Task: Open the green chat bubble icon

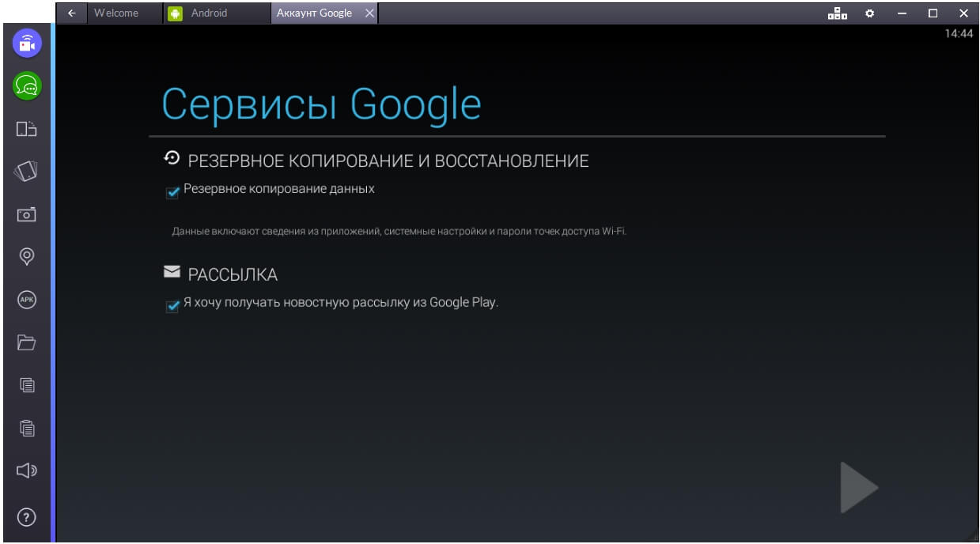Action: (x=27, y=85)
